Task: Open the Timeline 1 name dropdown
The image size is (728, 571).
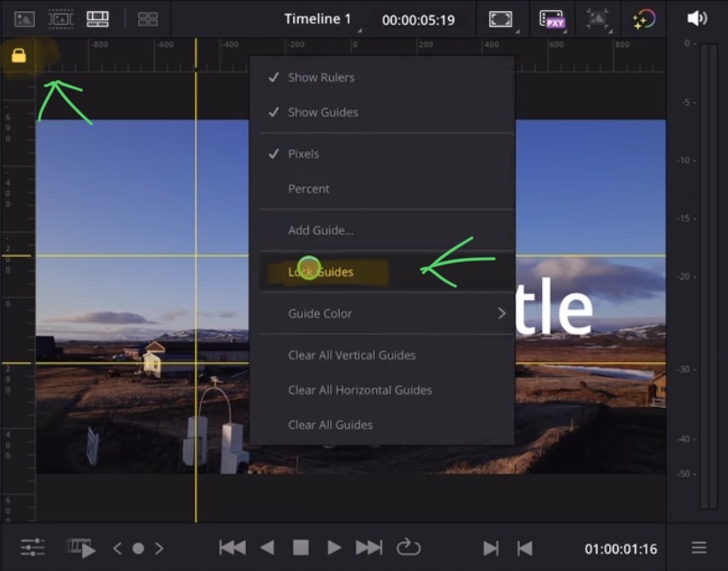Action: click(x=319, y=19)
